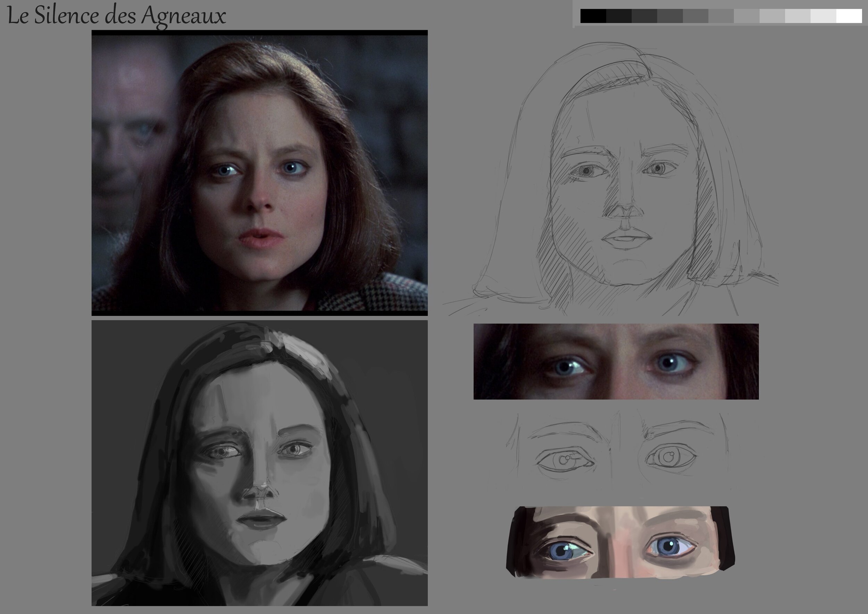Select the cropped eyes reference photo strip
The height and width of the screenshot is (614, 868).
coord(616,361)
